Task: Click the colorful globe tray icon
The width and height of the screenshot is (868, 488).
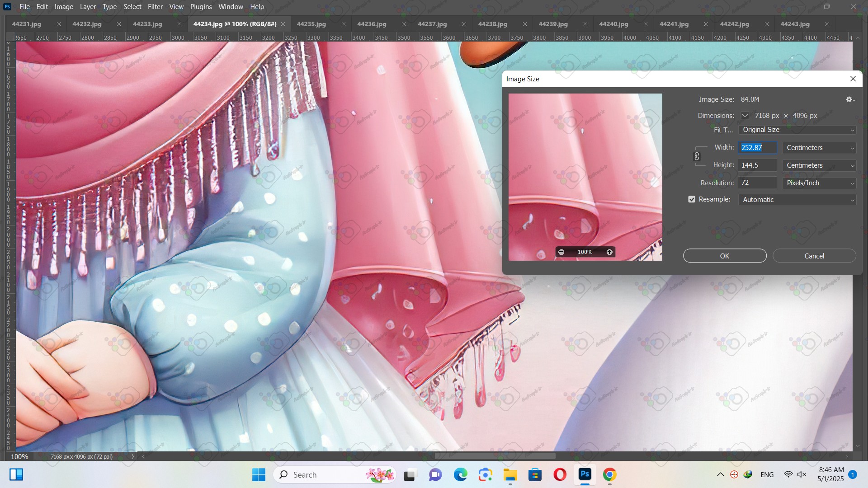Action: (x=748, y=474)
